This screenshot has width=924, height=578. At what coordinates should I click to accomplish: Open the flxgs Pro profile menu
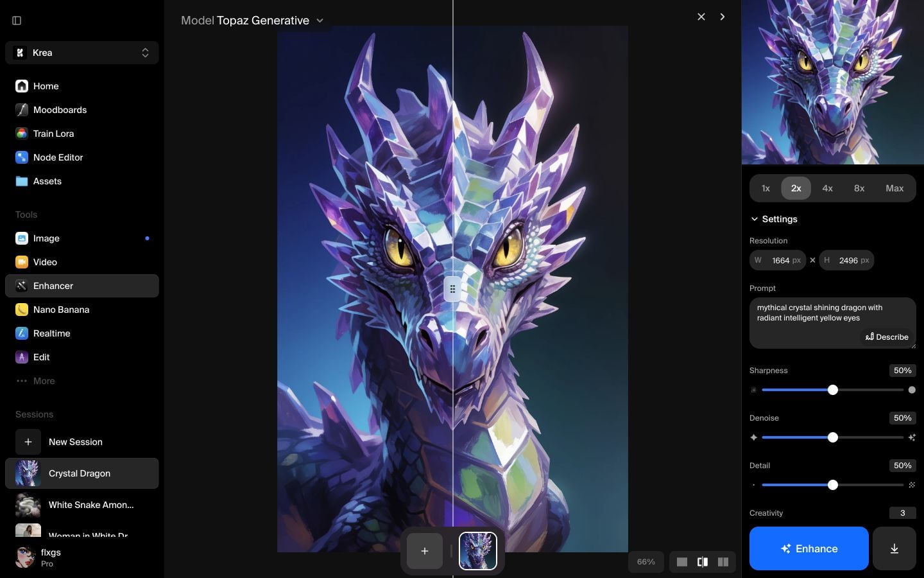click(x=82, y=557)
